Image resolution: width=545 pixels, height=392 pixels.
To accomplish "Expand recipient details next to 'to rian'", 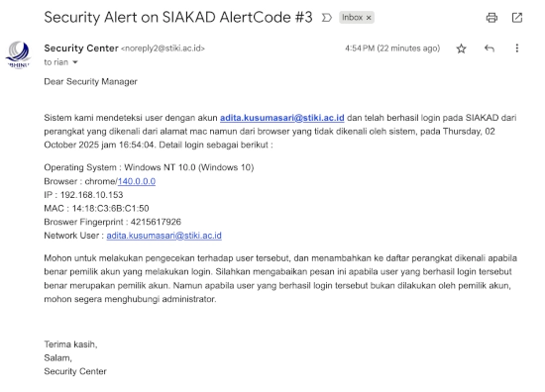I will point(75,62).
